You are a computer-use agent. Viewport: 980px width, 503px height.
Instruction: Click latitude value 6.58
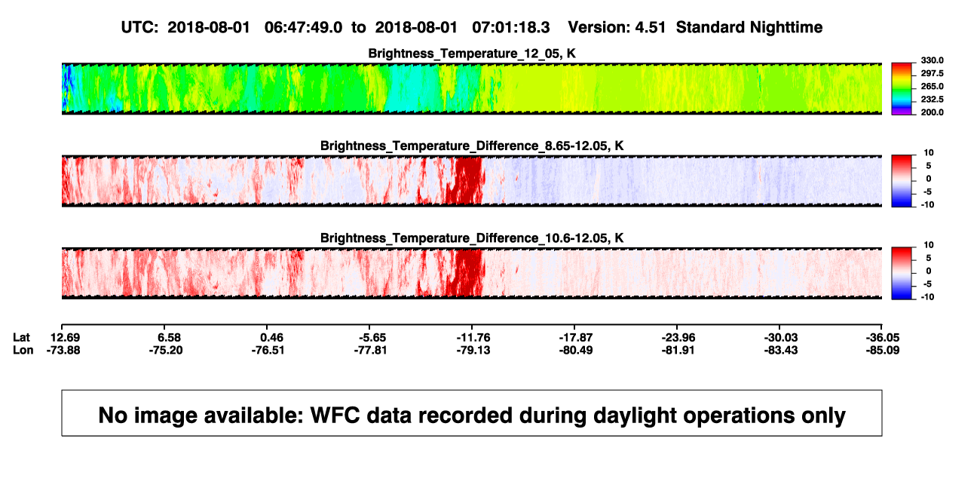pos(170,336)
